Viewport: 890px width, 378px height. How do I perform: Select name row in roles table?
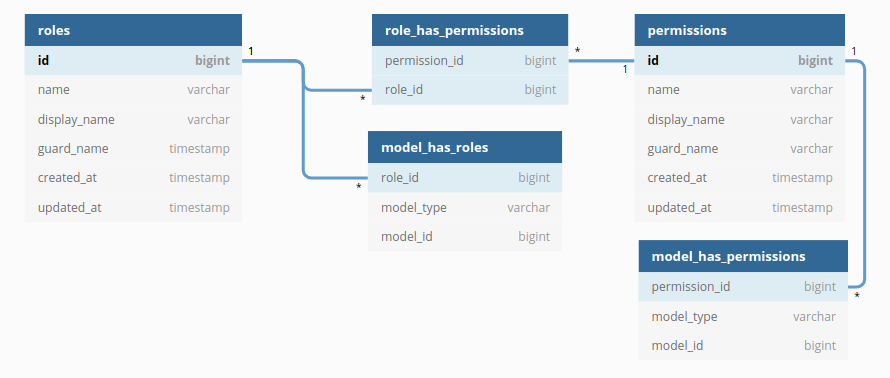pos(133,90)
